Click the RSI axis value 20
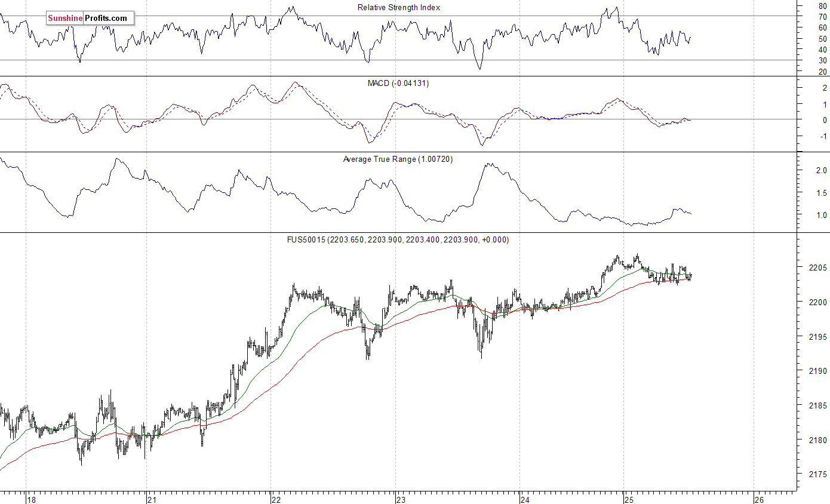Image resolution: width=830 pixels, height=504 pixels. coord(822,72)
